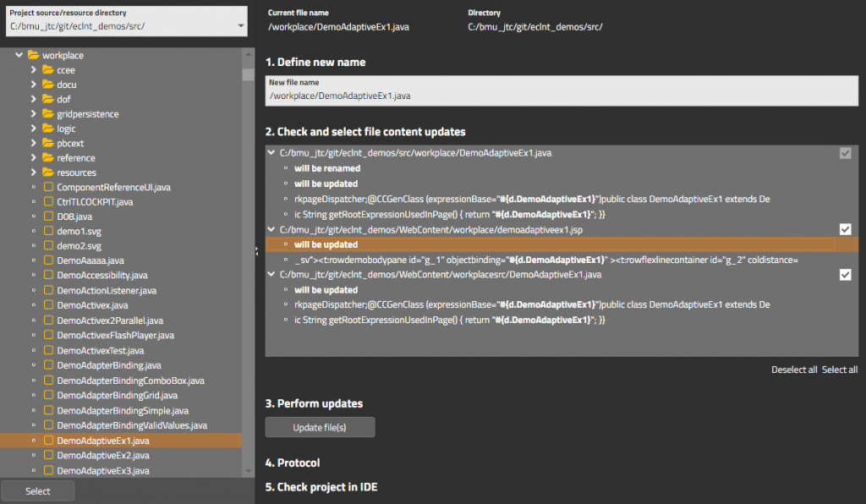Expand the logic folder node
The image size is (866, 504).
click(x=33, y=129)
